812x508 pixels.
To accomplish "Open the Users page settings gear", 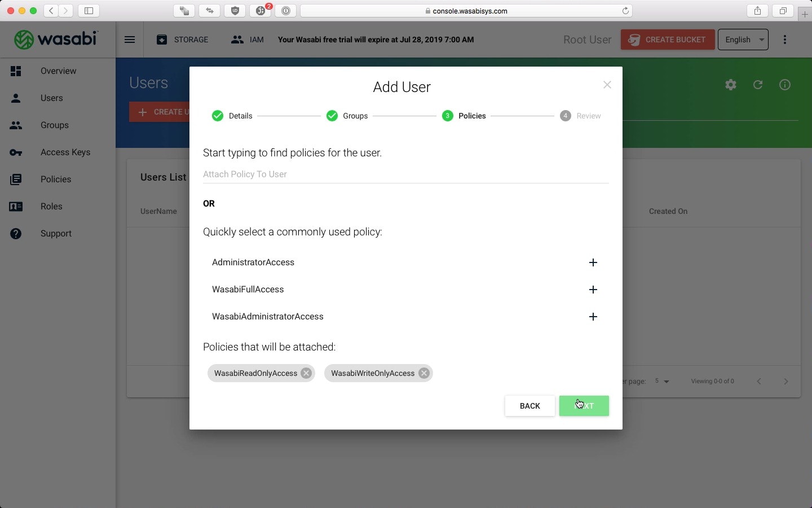I will click(x=731, y=85).
